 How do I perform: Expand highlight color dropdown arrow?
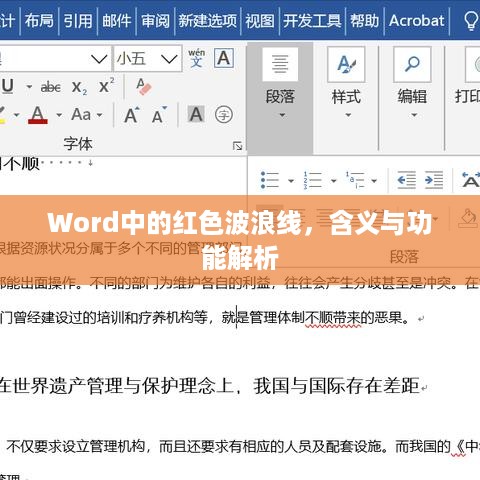[x=16, y=115]
